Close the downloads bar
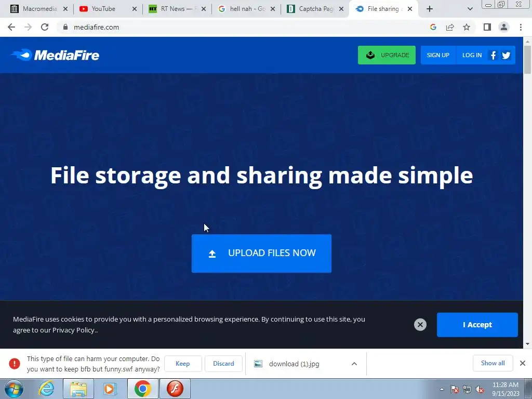Screen dimensions: 532x399 click(x=523, y=363)
